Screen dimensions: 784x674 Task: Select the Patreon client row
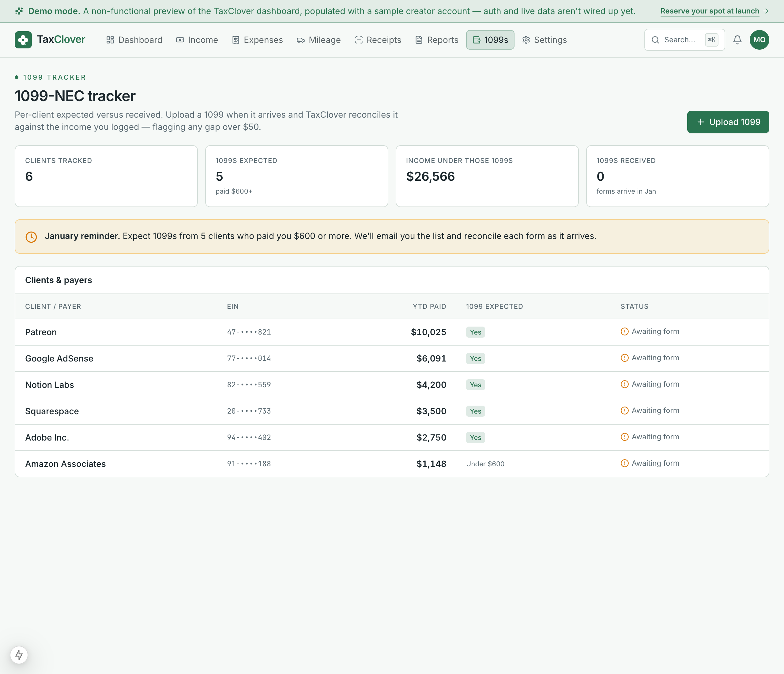(392, 332)
